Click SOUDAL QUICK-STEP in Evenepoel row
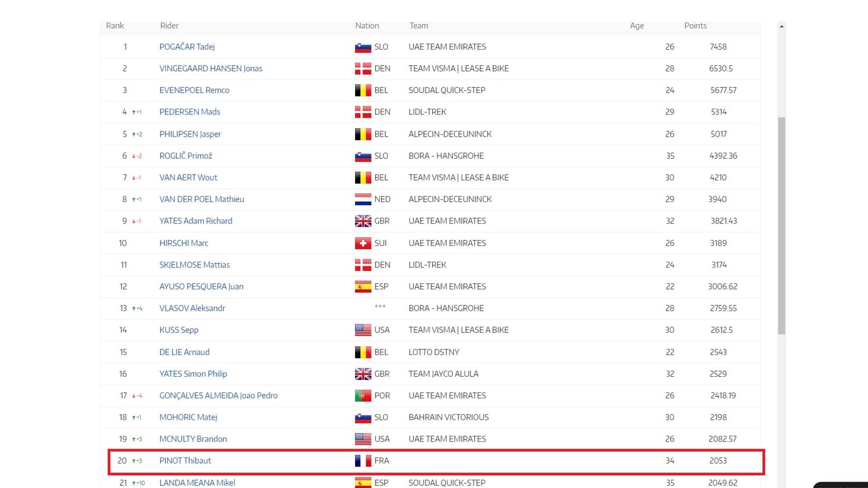The width and height of the screenshot is (868, 488). click(x=447, y=90)
